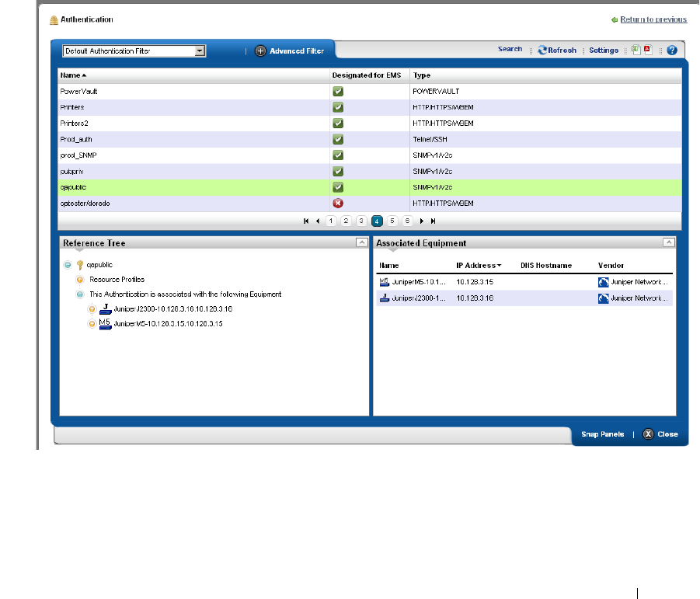Click Return to previous link
This screenshot has height=599, width=700.
pos(653,19)
